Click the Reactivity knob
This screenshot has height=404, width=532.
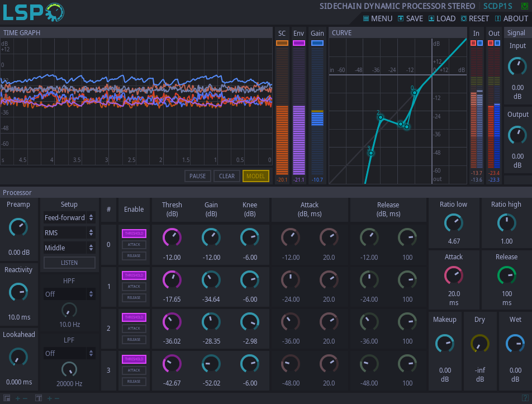[18, 292]
